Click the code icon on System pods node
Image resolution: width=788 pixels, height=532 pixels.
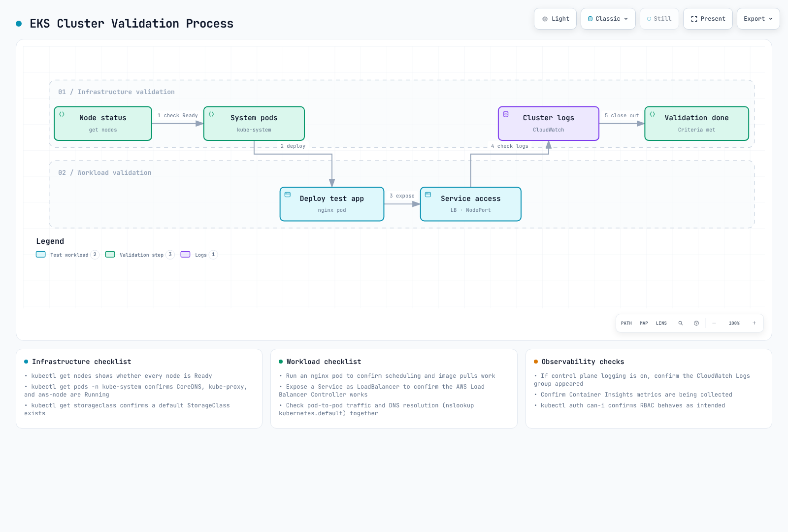click(x=211, y=114)
